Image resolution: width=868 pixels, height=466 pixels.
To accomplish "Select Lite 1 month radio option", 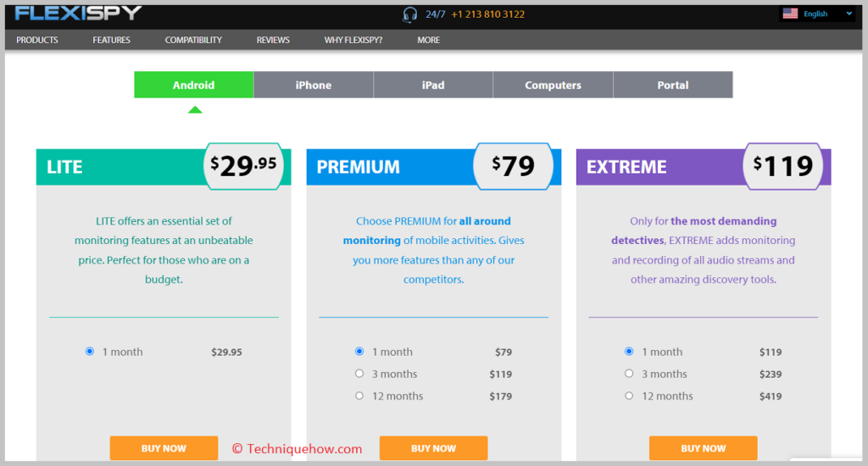I will [90, 352].
